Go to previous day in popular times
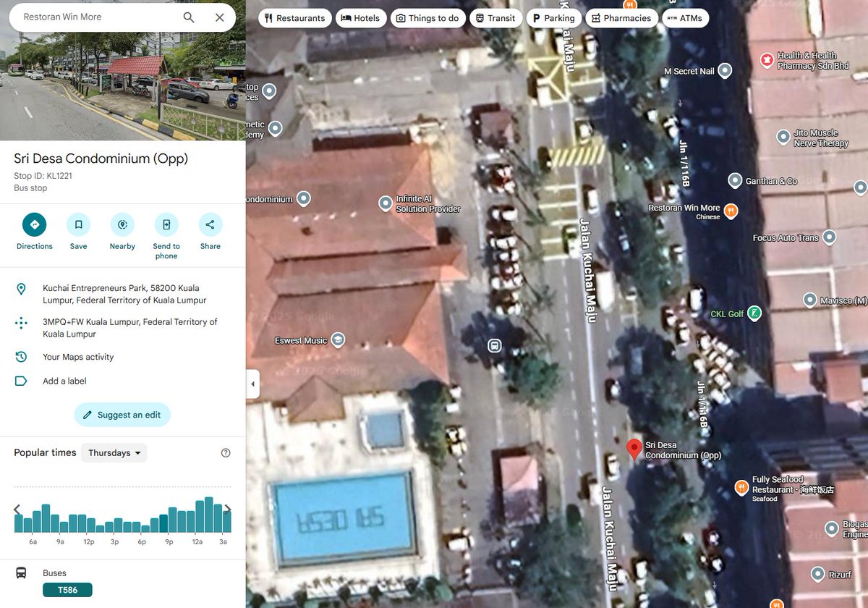 click(17, 509)
